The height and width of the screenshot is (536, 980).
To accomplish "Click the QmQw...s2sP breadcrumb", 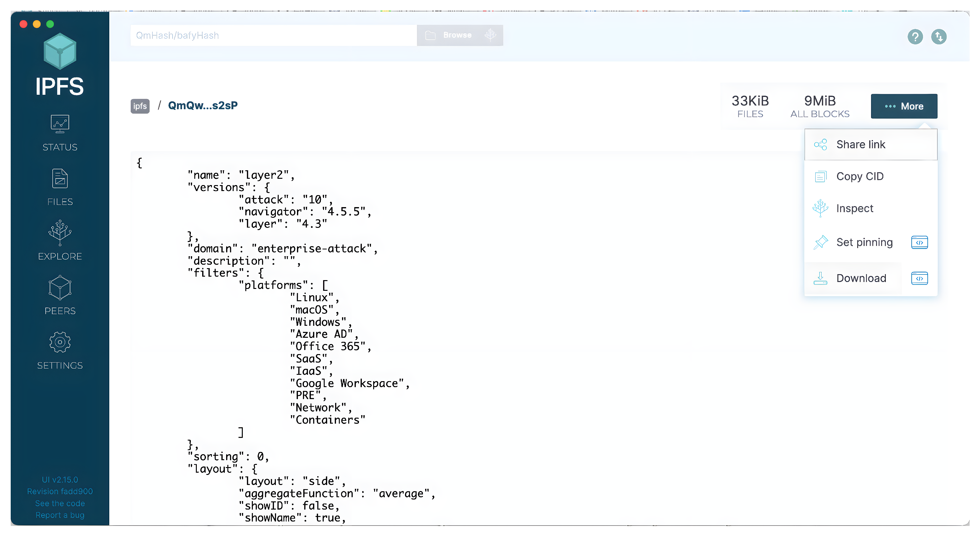I will point(203,105).
